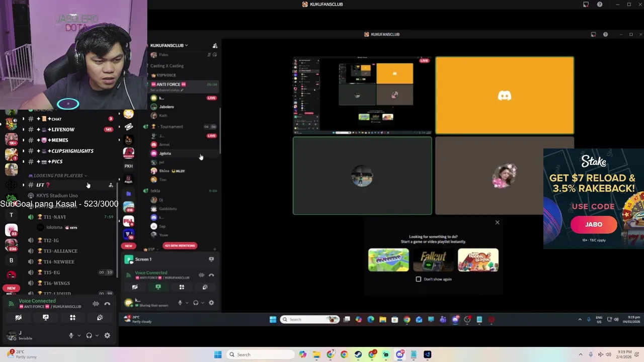This screenshot has width=644, height=362.
Task: Open Discord from the Windows taskbar
Action: coord(400,354)
